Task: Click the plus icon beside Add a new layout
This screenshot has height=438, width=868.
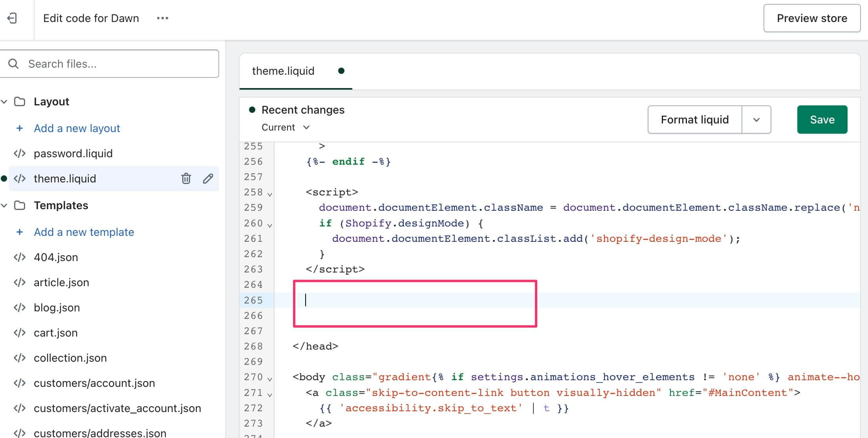Action: (19, 128)
